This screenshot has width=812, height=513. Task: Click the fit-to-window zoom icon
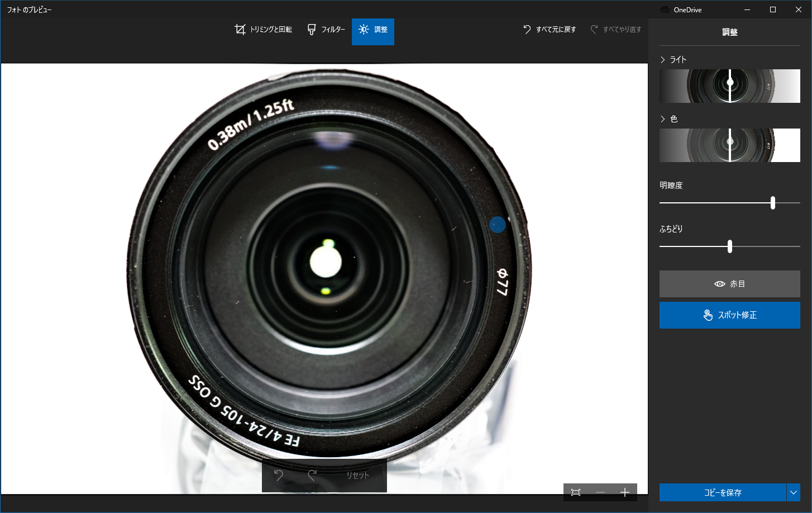click(x=576, y=492)
